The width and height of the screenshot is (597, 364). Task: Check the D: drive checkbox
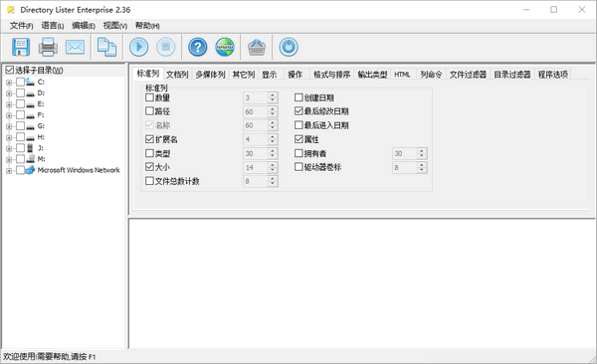(x=20, y=92)
